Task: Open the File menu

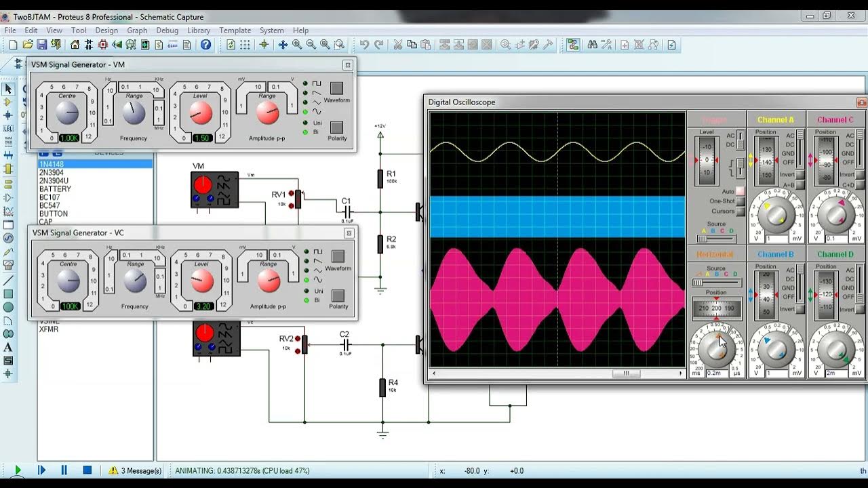Action: [x=10, y=30]
